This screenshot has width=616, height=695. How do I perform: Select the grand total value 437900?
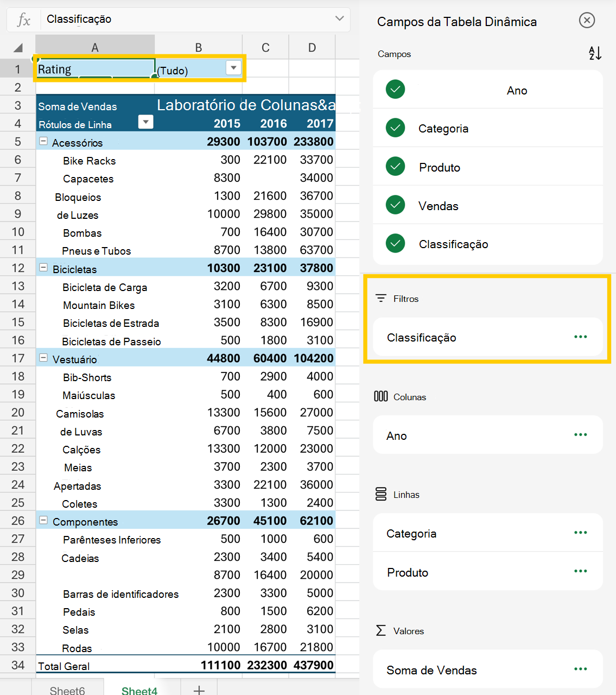(314, 665)
